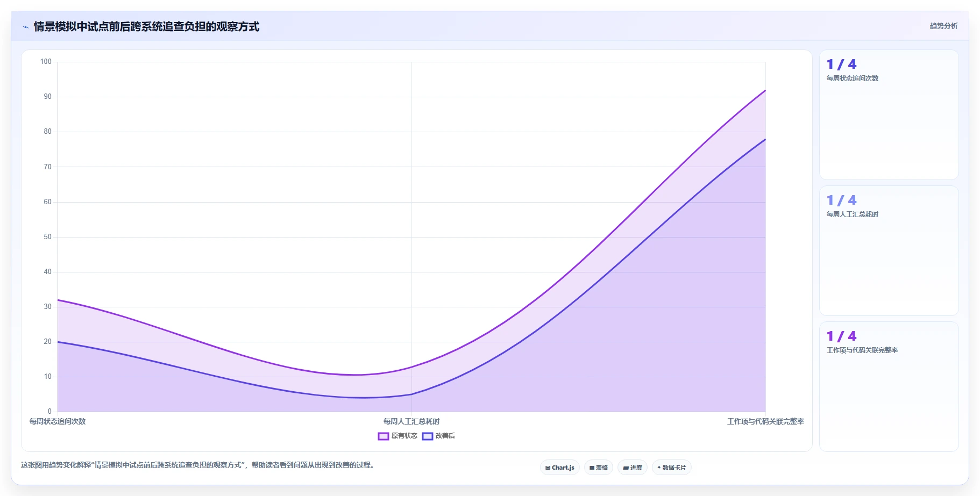Click the icon in the Chart.js tag

pyautogui.click(x=548, y=468)
